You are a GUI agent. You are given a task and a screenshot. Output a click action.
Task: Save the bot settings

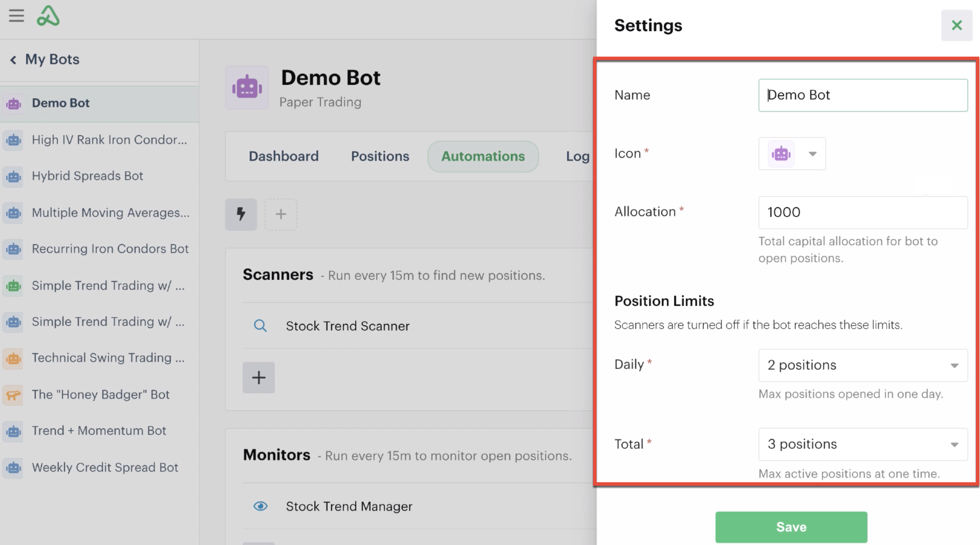point(791,527)
